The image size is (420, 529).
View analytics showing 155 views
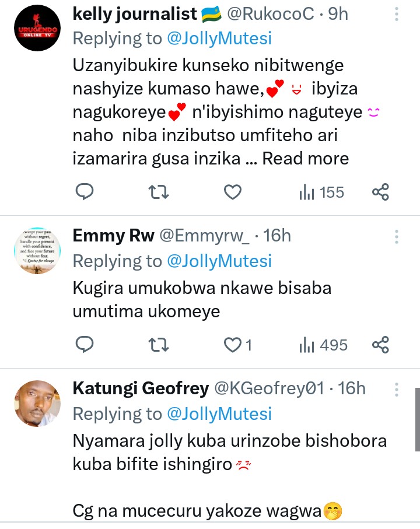[321, 191]
